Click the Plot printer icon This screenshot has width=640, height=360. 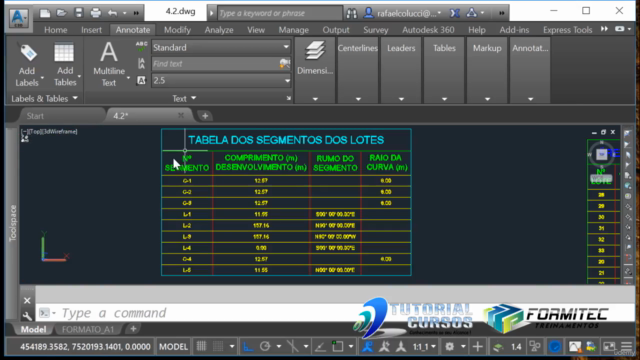pyautogui.click(x=96, y=13)
